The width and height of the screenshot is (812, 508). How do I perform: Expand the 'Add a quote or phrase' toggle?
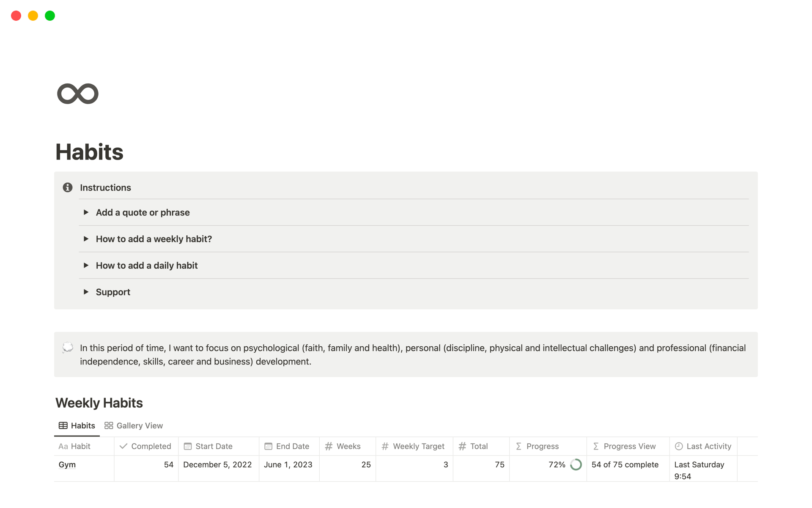pos(86,212)
